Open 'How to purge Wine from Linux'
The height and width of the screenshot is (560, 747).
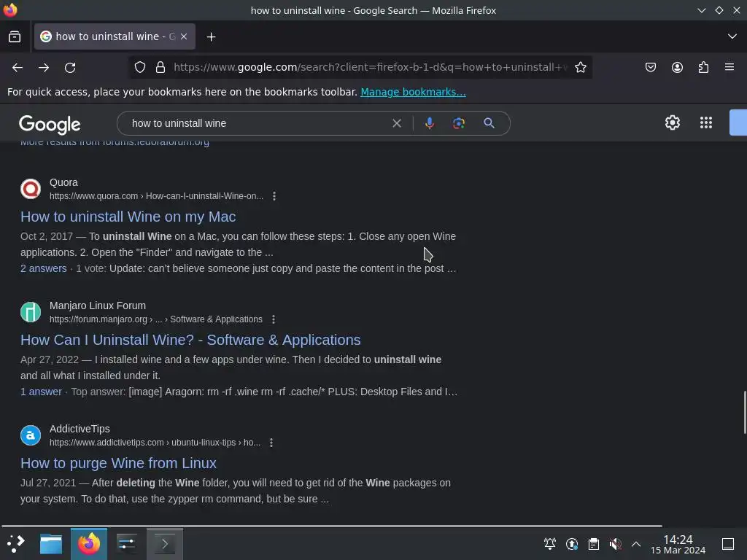(x=119, y=463)
